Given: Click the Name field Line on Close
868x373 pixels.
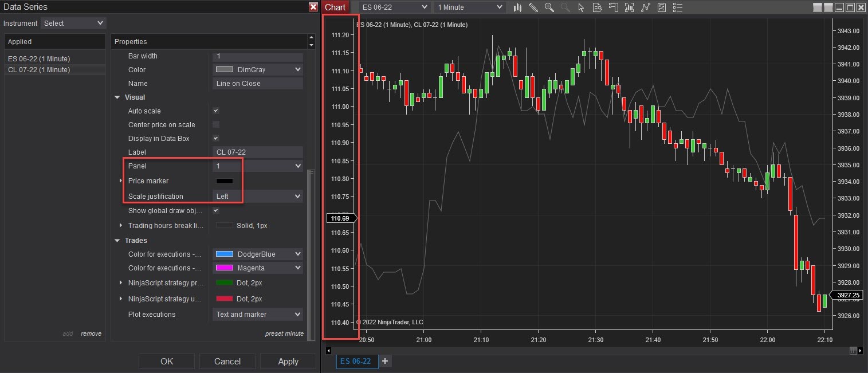Looking at the screenshot, I should coord(257,83).
